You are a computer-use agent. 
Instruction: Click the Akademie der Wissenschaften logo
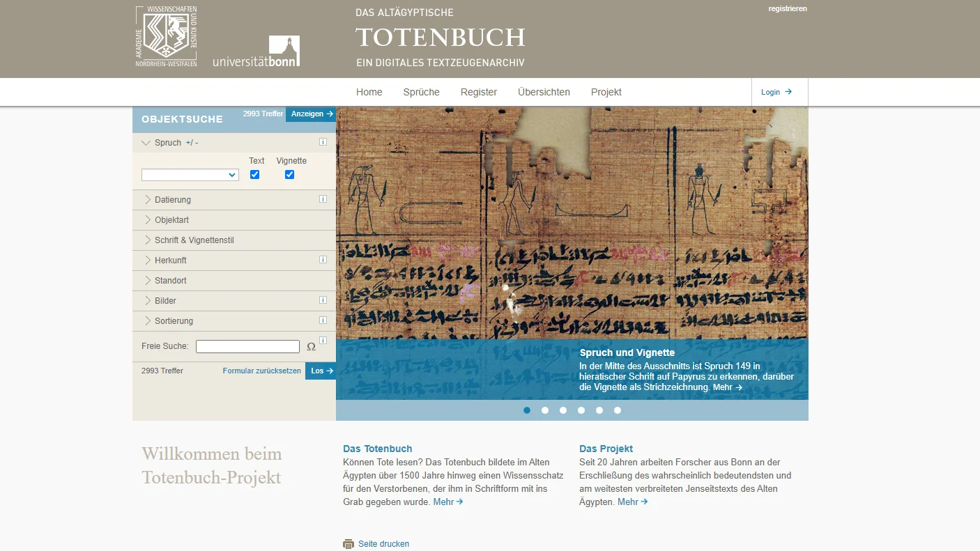coord(166,36)
